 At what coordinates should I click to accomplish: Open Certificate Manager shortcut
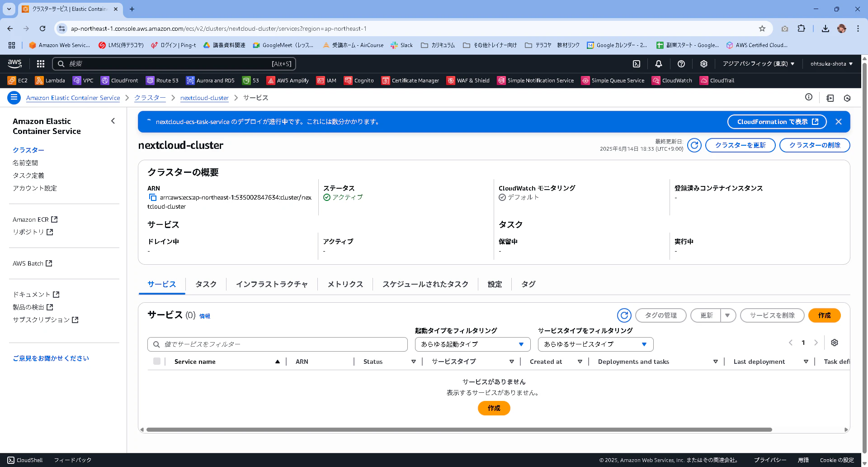click(410, 81)
